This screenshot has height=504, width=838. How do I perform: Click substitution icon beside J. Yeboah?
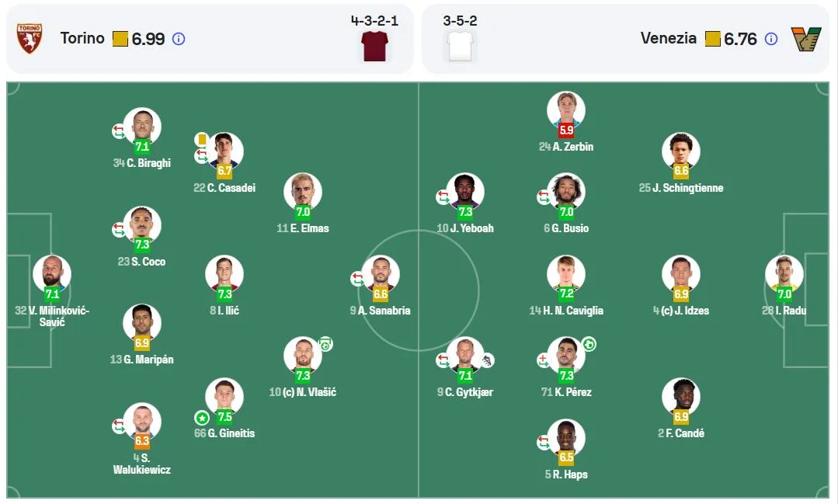click(443, 197)
